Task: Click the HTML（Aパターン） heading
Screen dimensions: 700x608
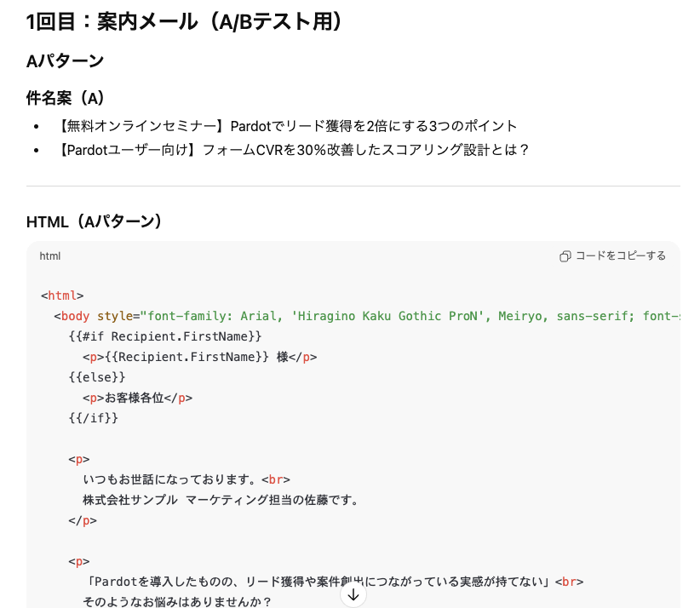Action: (95, 221)
